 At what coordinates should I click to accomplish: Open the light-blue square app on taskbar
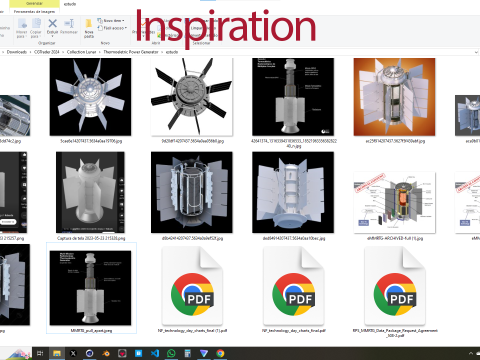pos(138,353)
